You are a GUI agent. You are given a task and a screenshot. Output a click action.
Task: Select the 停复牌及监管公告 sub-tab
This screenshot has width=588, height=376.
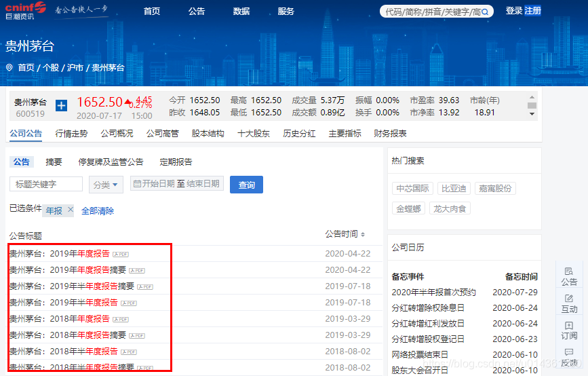111,162
